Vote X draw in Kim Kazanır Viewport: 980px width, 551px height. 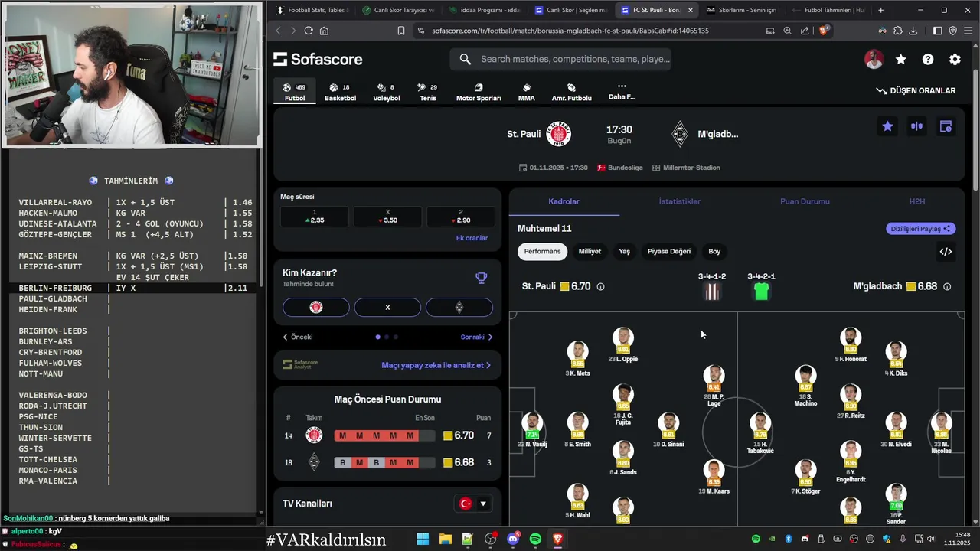[x=387, y=307]
